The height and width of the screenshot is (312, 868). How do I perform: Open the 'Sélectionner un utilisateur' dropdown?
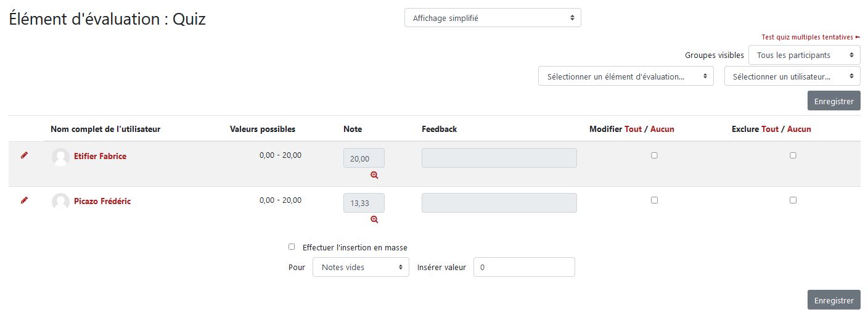pos(792,76)
